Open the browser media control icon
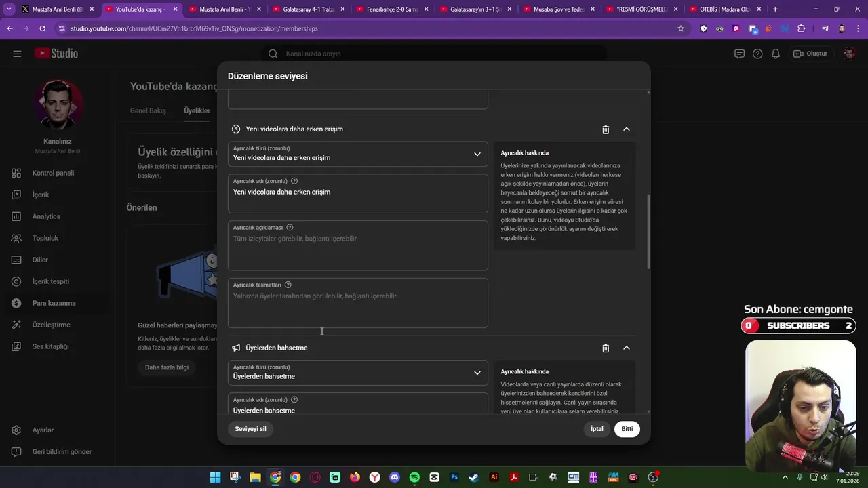Viewport: 868px width, 488px height. point(825,28)
